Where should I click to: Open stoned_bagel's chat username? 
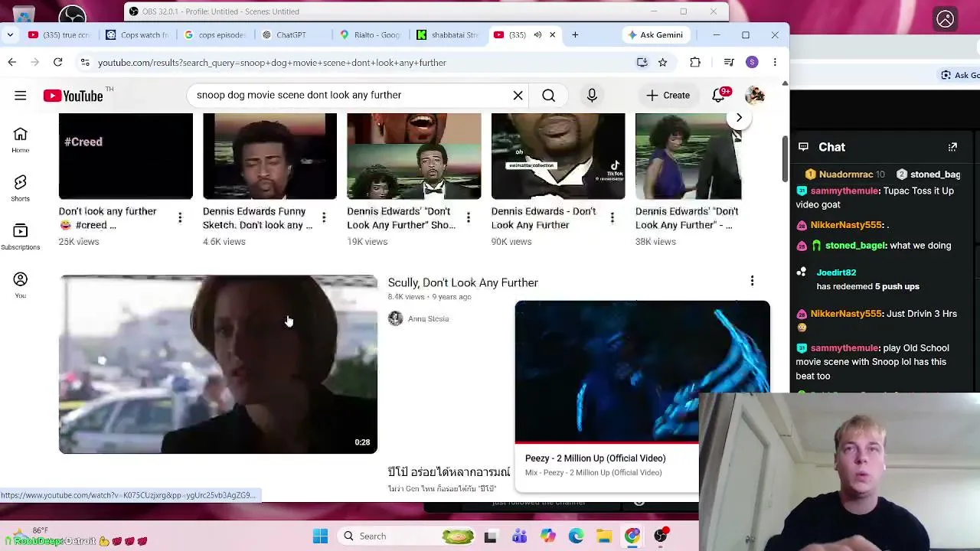click(856, 246)
